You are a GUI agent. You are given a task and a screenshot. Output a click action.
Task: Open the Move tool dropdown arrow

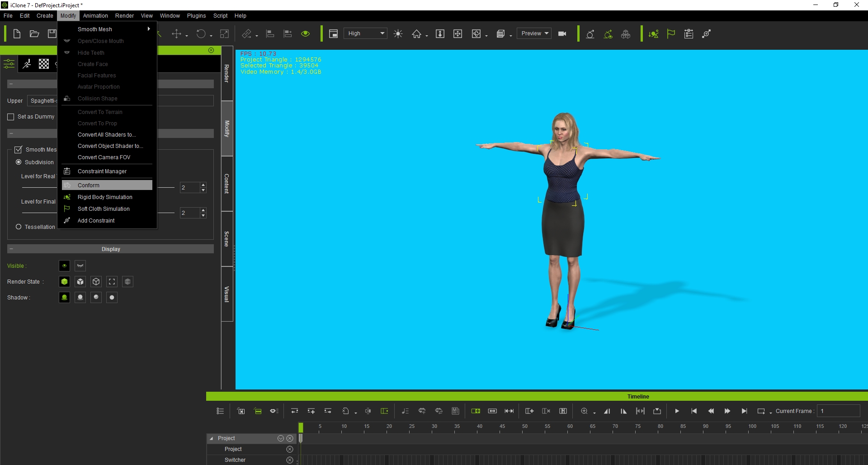click(187, 36)
